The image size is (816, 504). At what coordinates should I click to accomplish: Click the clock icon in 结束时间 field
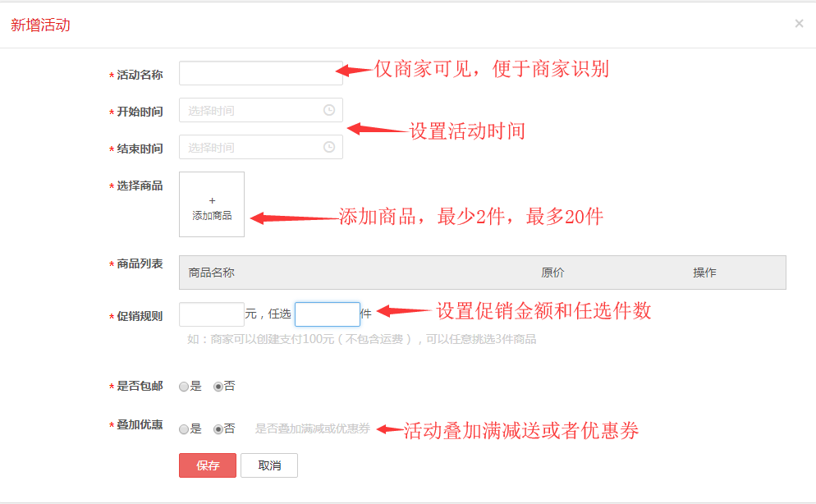tap(329, 147)
